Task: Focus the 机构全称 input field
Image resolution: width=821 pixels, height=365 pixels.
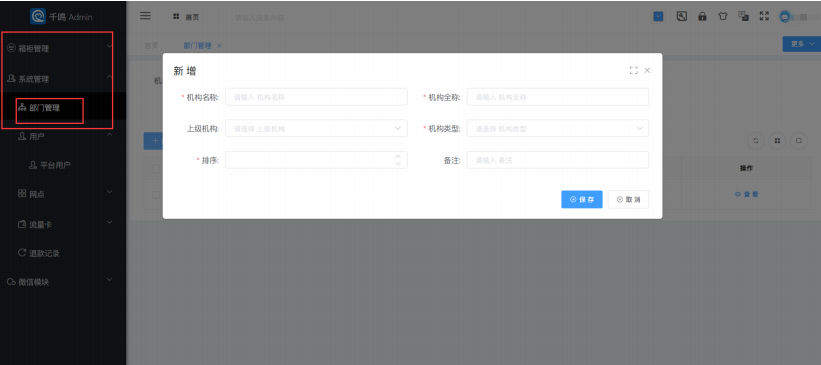Action: [x=558, y=97]
